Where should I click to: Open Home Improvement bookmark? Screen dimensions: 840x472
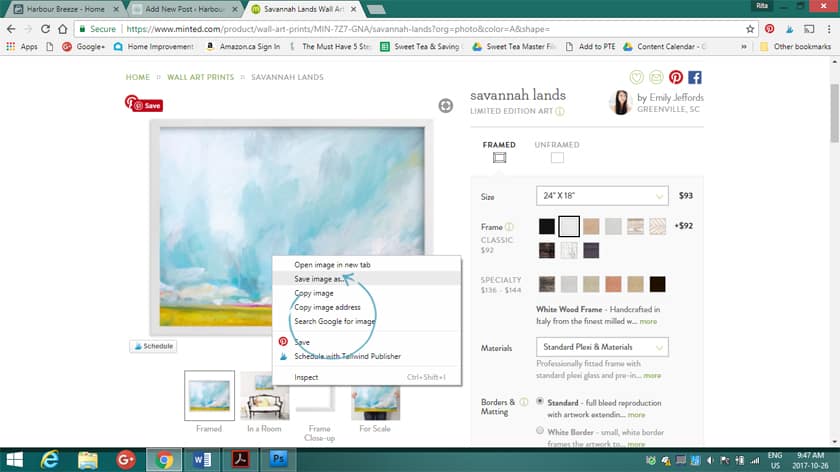[154, 47]
